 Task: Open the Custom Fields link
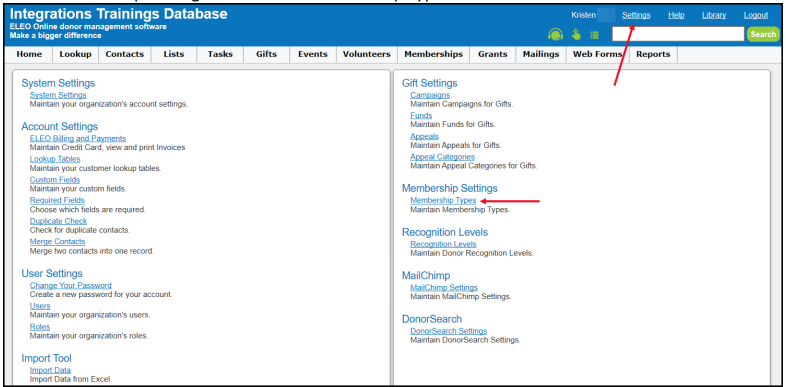pos(55,179)
